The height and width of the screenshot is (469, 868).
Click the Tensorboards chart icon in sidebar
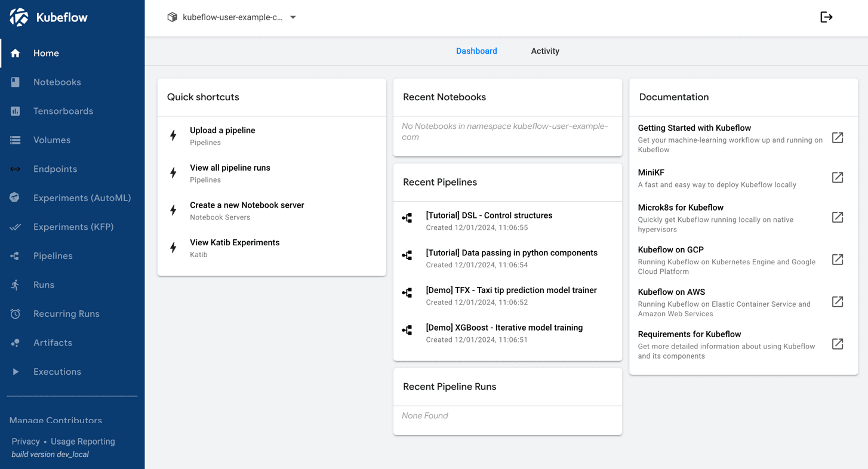tap(16, 111)
